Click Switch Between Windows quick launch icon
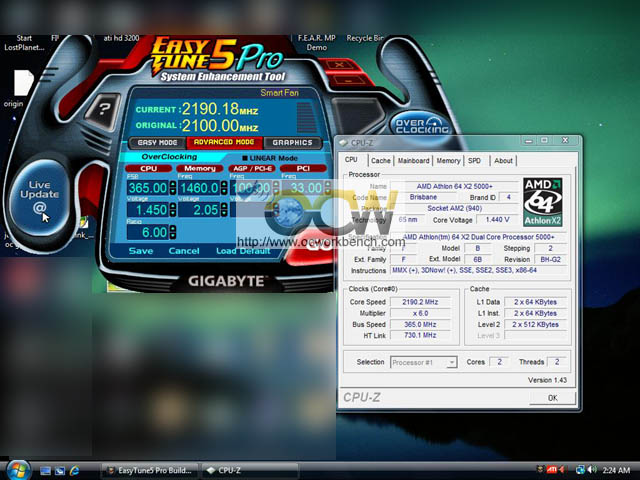This screenshot has width=640, height=480. point(60,471)
